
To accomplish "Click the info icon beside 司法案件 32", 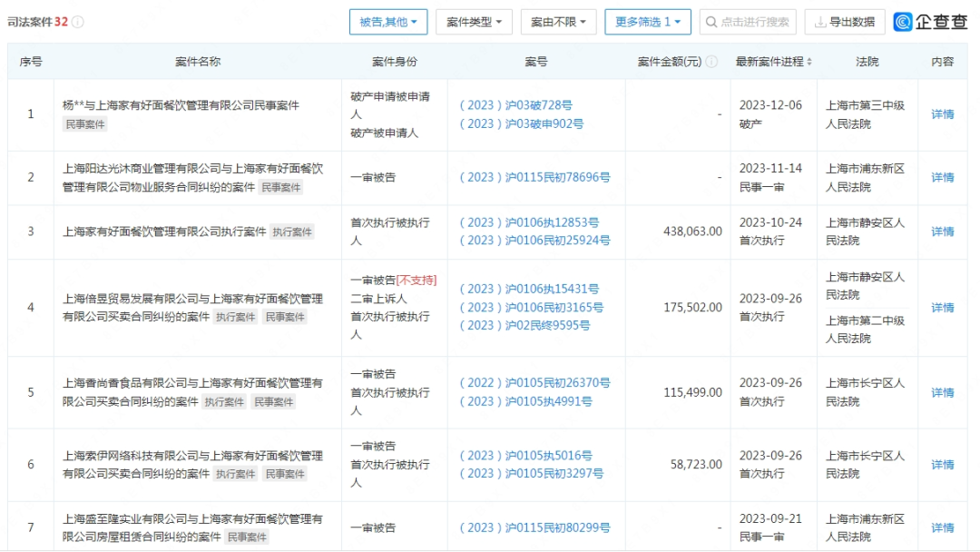I will pos(78,22).
